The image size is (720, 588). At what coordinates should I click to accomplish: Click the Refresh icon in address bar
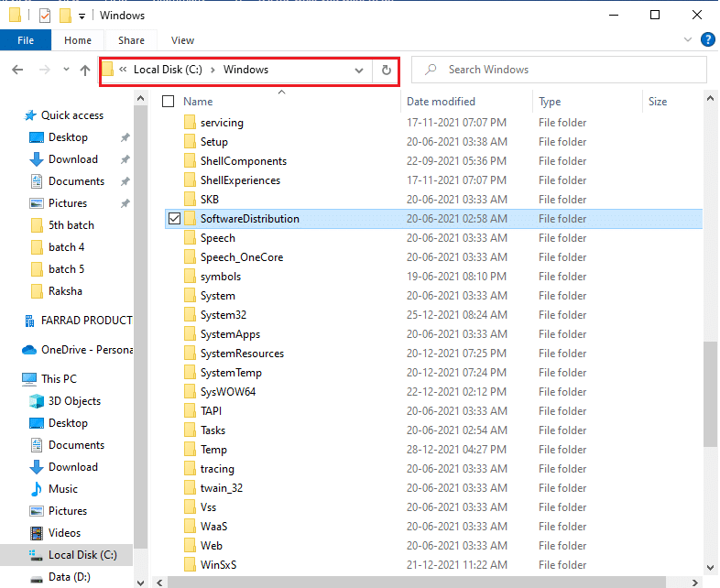pyautogui.click(x=386, y=70)
